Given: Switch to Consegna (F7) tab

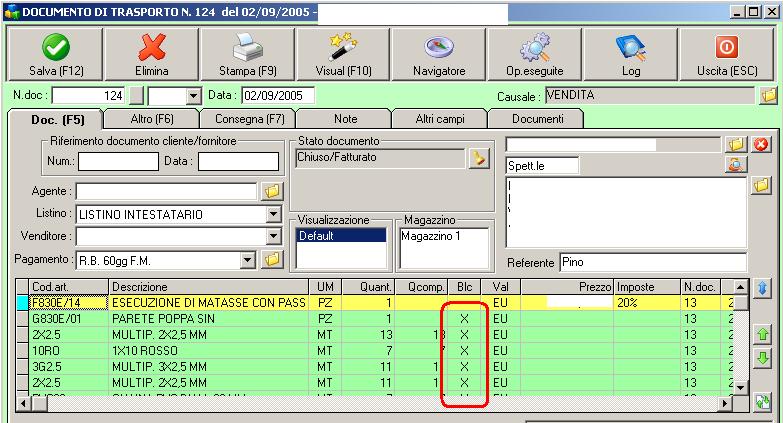Looking at the screenshot, I should 249,119.
